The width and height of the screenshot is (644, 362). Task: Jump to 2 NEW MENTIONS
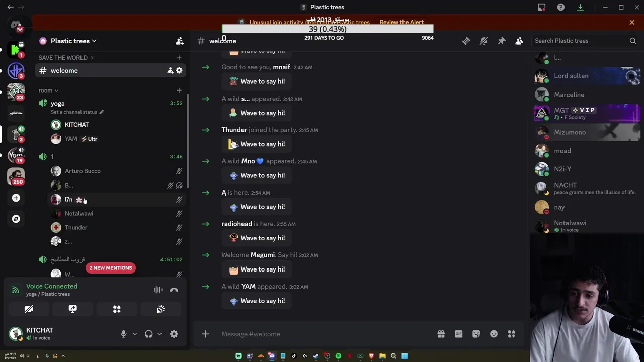pyautogui.click(x=111, y=268)
